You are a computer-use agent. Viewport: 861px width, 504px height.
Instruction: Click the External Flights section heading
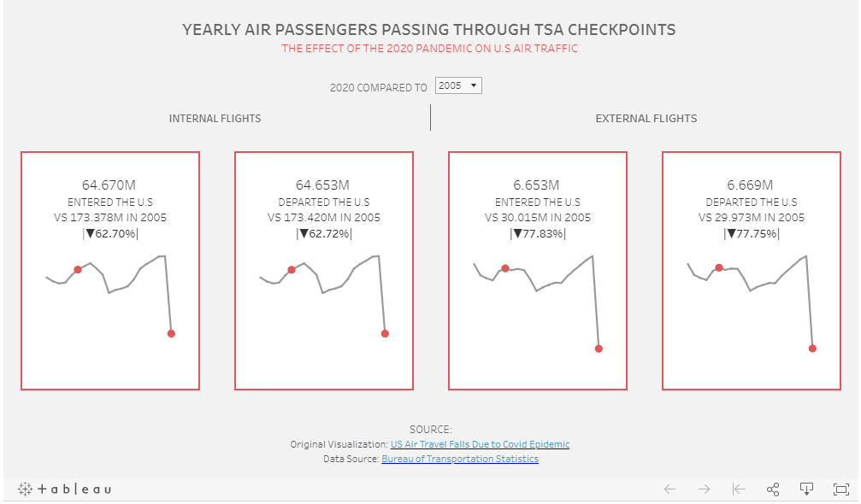[x=646, y=118]
